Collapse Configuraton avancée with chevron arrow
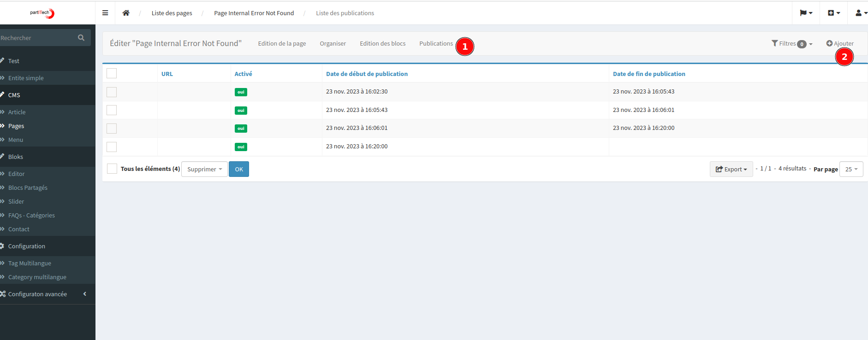Screen dimensions: 868x340 point(85,294)
